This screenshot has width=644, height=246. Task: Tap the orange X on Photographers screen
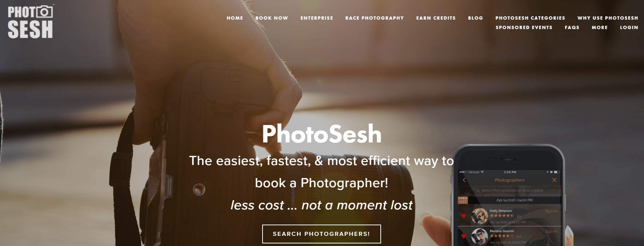554,180
